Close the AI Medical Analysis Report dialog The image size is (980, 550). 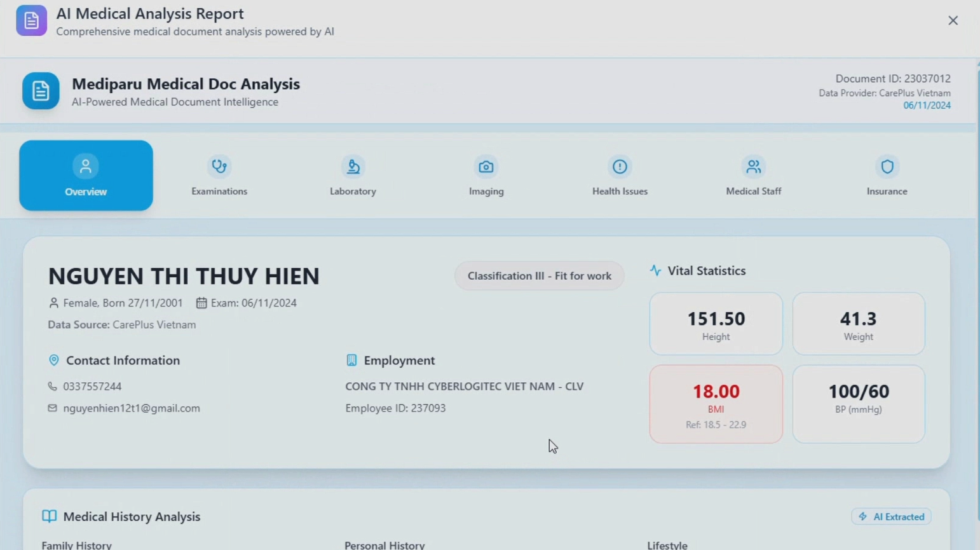953,20
